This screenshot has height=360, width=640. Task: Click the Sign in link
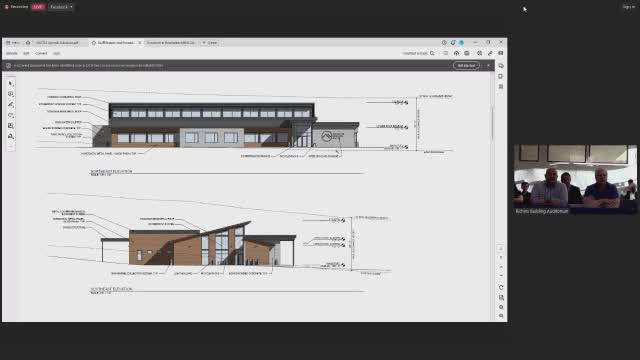629,7
